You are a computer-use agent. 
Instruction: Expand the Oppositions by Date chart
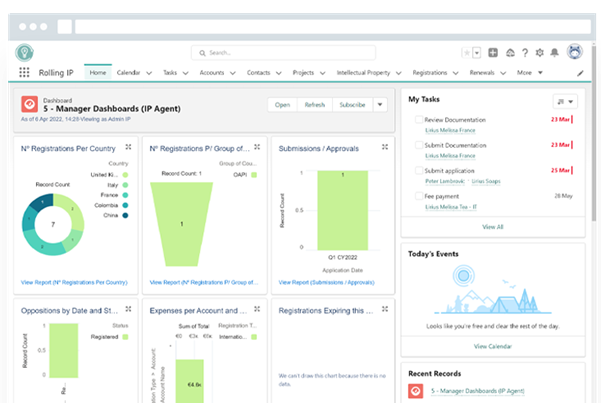pos(128,309)
